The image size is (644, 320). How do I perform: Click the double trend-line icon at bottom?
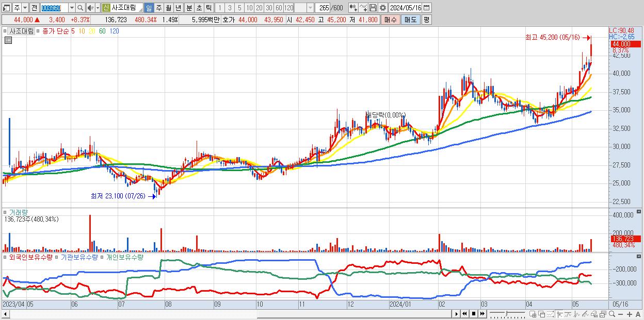(585, 314)
